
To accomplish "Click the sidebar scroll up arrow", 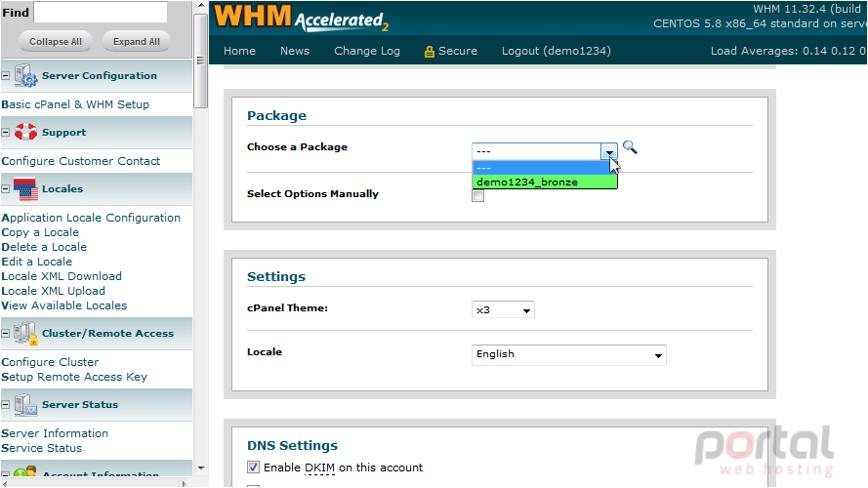I will point(201,6).
